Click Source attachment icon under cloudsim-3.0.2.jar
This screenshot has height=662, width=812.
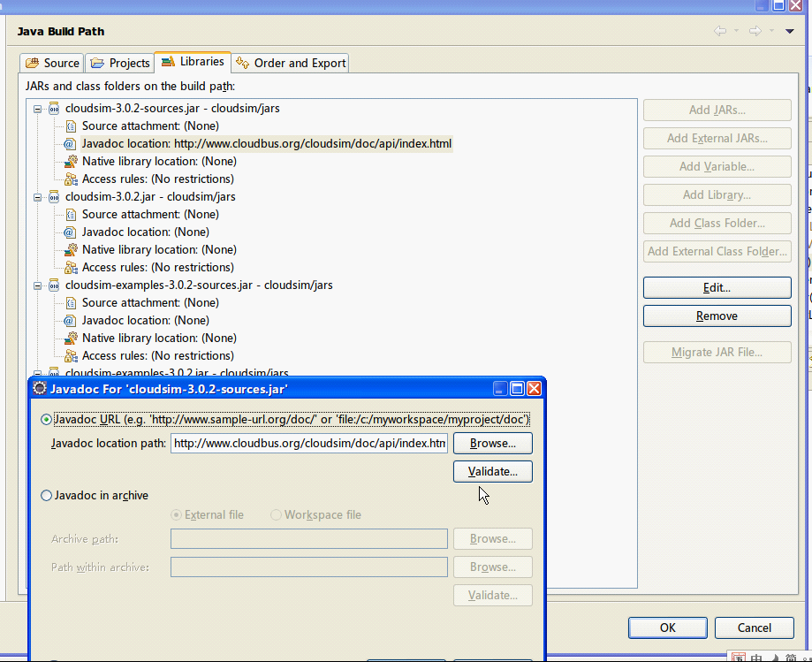[71, 215]
